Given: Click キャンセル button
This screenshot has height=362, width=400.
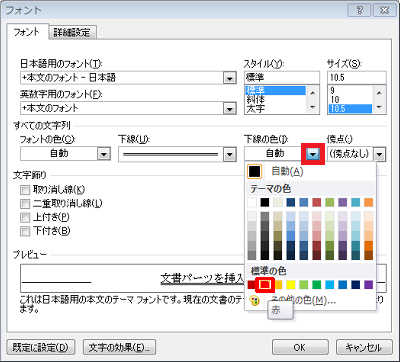Looking at the screenshot, I should 363,347.
